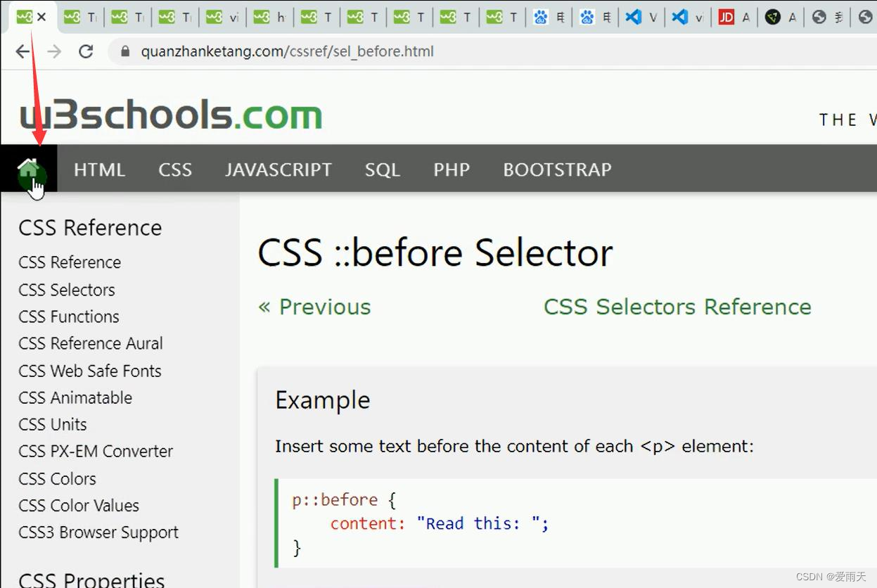Reload the page with the refresh icon
Screen dimensions: 877x588
pos(86,51)
